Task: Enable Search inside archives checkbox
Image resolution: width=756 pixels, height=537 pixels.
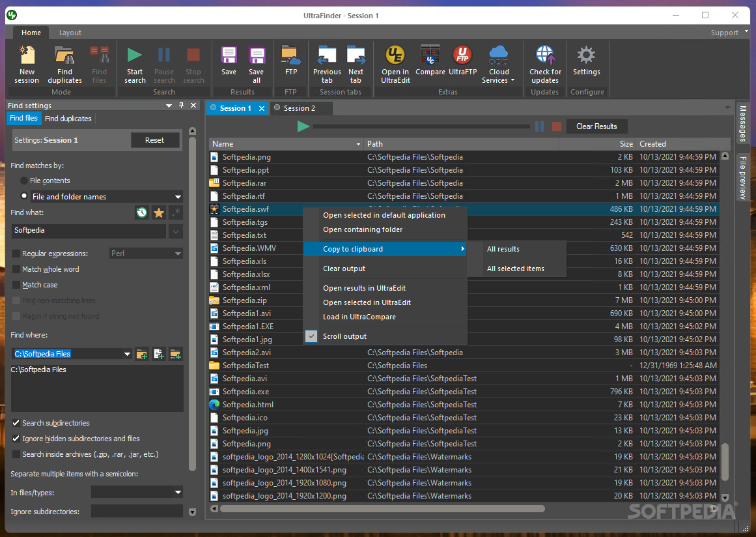Action: click(x=16, y=454)
